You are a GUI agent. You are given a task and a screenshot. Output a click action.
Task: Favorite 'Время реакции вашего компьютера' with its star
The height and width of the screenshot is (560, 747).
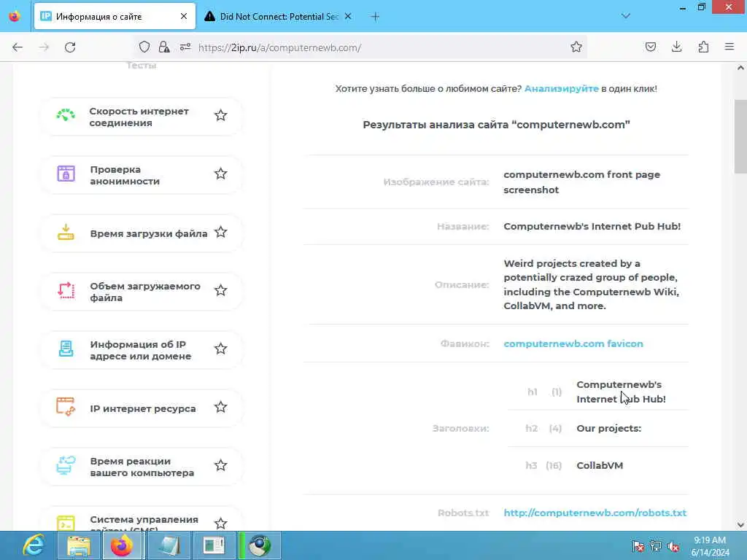point(220,465)
